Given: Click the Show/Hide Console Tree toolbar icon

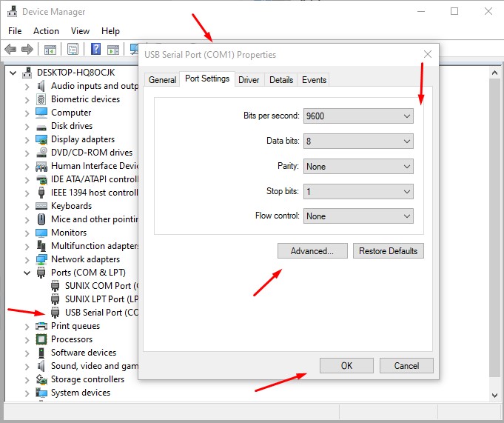Looking at the screenshot, I should [50, 50].
